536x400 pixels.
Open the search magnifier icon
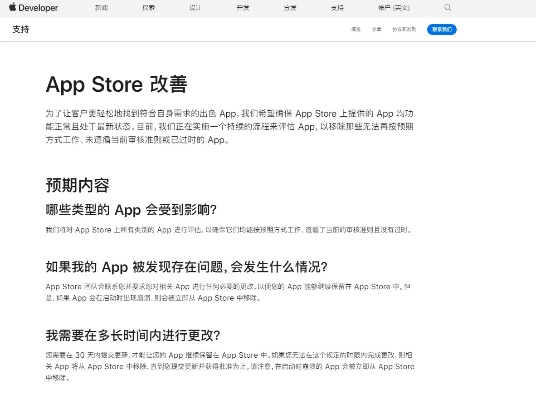tap(447, 8)
